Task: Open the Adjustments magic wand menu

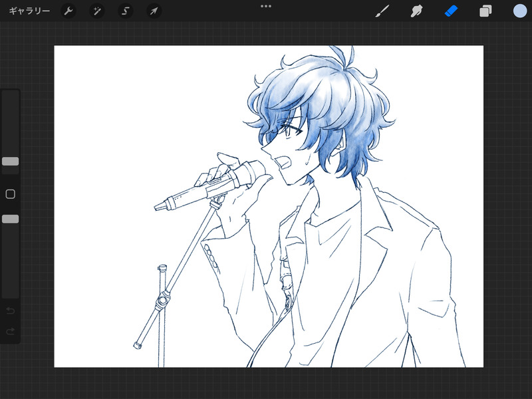Action: (97, 11)
